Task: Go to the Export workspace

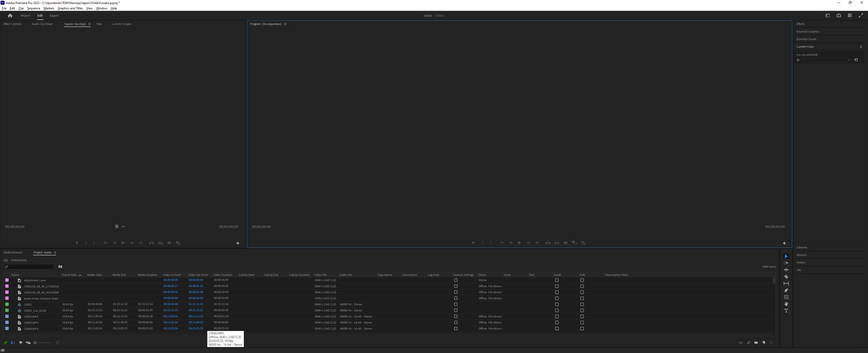Action: pyautogui.click(x=54, y=15)
